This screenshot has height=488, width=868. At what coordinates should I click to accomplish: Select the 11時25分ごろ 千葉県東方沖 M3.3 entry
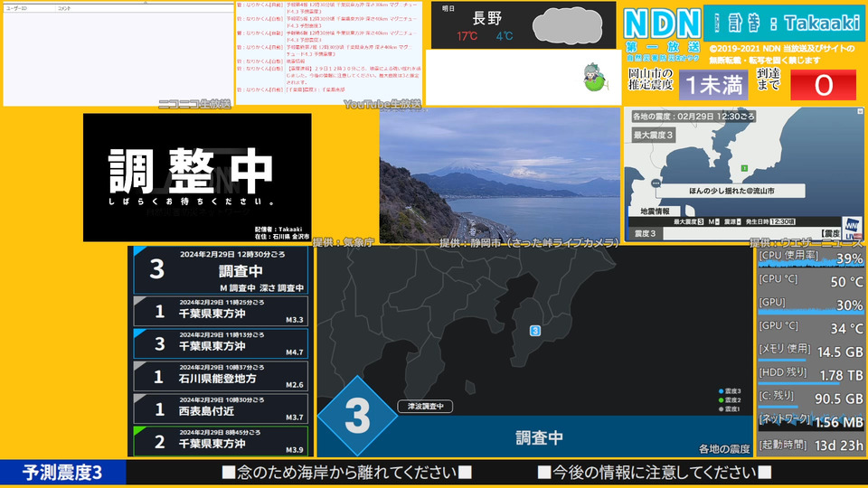click(x=221, y=311)
